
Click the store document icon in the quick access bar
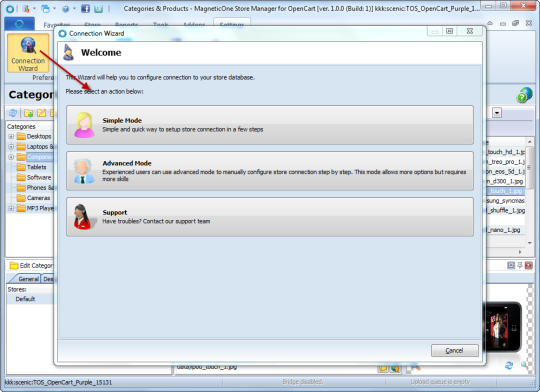(26, 9)
